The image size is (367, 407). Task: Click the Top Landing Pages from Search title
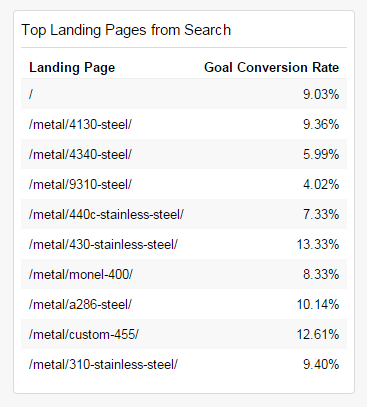[x=126, y=30]
